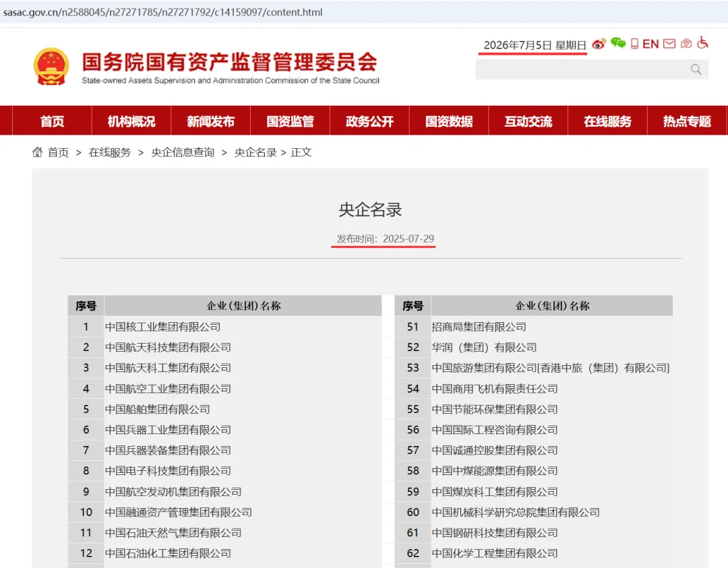This screenshot has width=728, height=568.
Task: Open 热点专题 navigation menu
Action: (687, 121)
